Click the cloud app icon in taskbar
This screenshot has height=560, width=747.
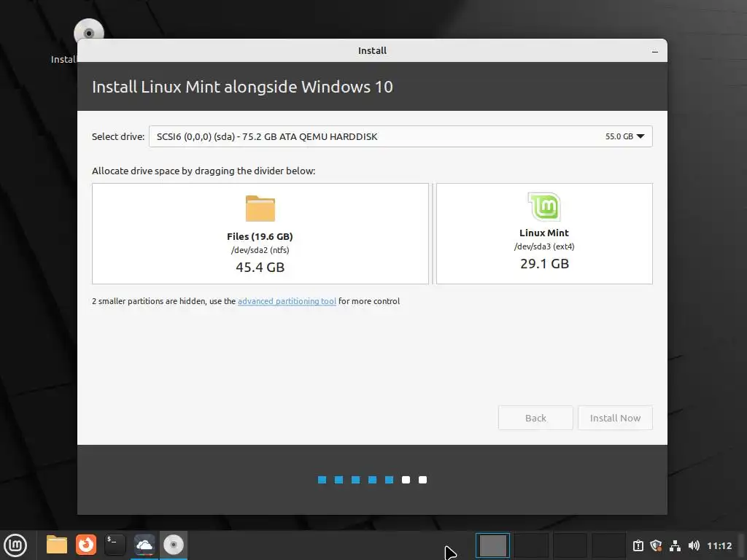[x=144, y=544]
